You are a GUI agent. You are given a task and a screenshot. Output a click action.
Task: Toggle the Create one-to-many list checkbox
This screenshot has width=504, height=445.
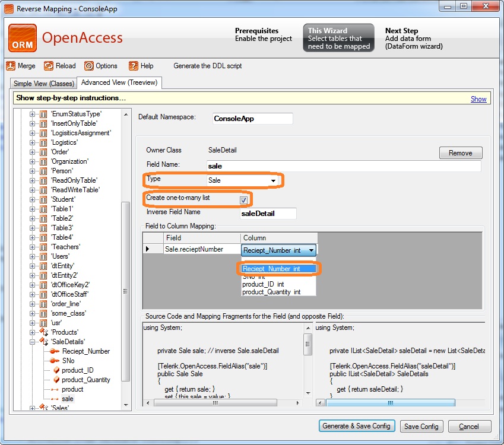[x=243, y=200]
